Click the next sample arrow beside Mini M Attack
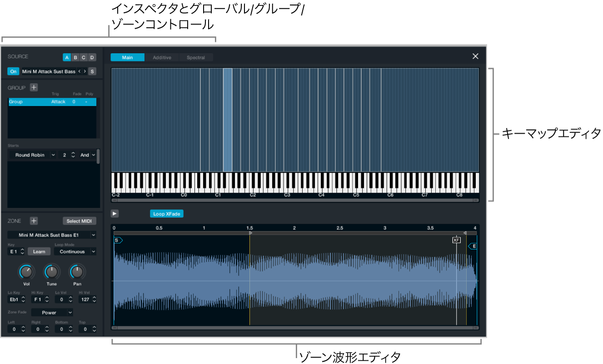The height and width of the screenshot is (364, 603). [x=85, y=71]
